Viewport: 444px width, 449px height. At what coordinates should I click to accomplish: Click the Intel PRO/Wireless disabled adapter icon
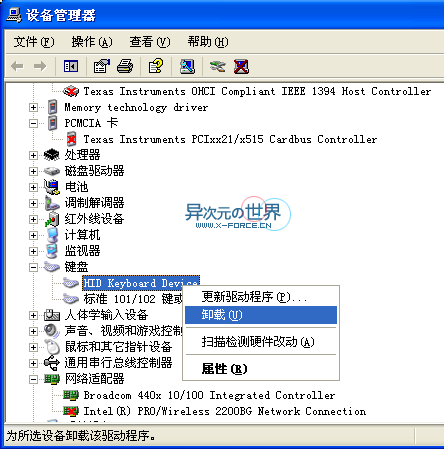[x=71, y=411]
